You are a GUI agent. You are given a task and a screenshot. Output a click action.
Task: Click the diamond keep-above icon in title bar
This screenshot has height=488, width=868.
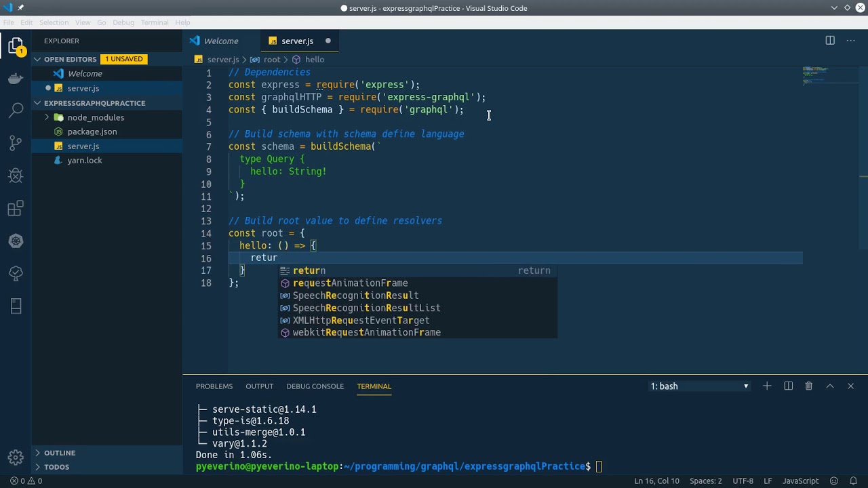point(847,8)
